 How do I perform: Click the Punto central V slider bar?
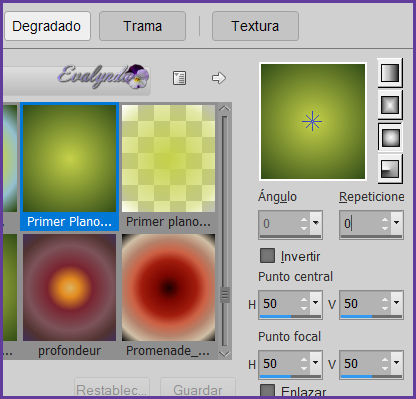click(x=371, y=316)
